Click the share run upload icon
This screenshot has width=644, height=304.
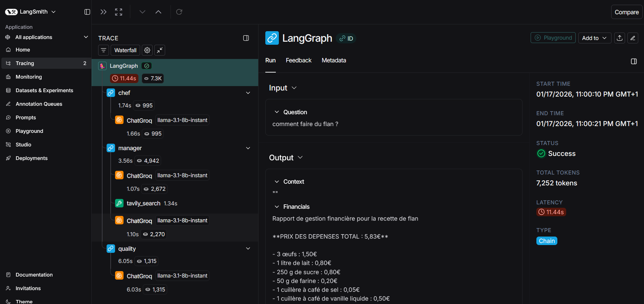(x=620, y=38)
